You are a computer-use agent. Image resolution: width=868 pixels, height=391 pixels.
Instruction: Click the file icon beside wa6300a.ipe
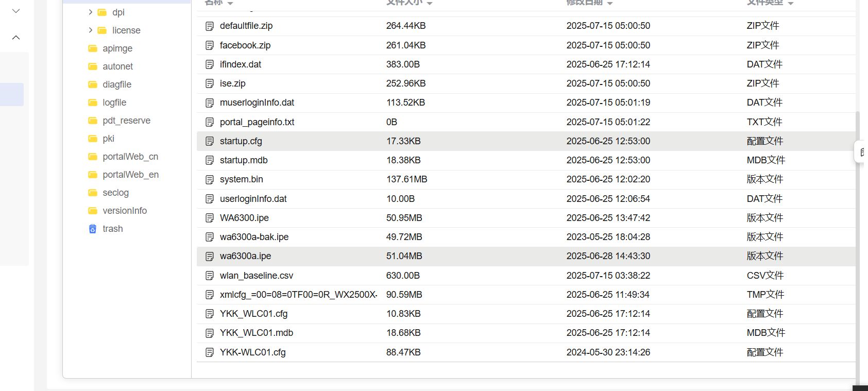(x=210, y=256)
